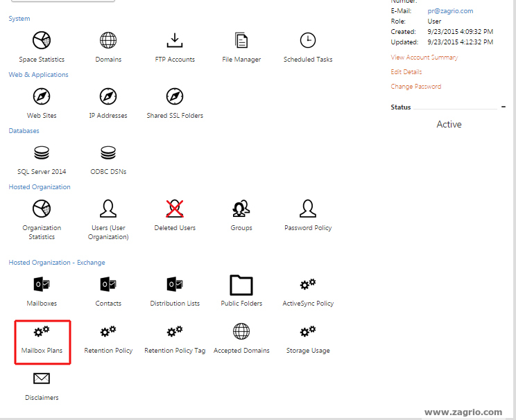Open Organization Statistics pie icon
This screenshot has height=420, width=516.
click(42, 209)
